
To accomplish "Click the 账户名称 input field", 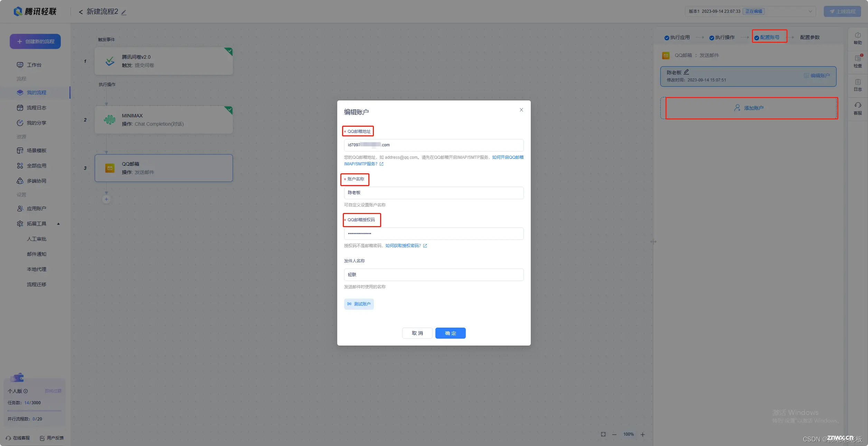I will [434, 193].
